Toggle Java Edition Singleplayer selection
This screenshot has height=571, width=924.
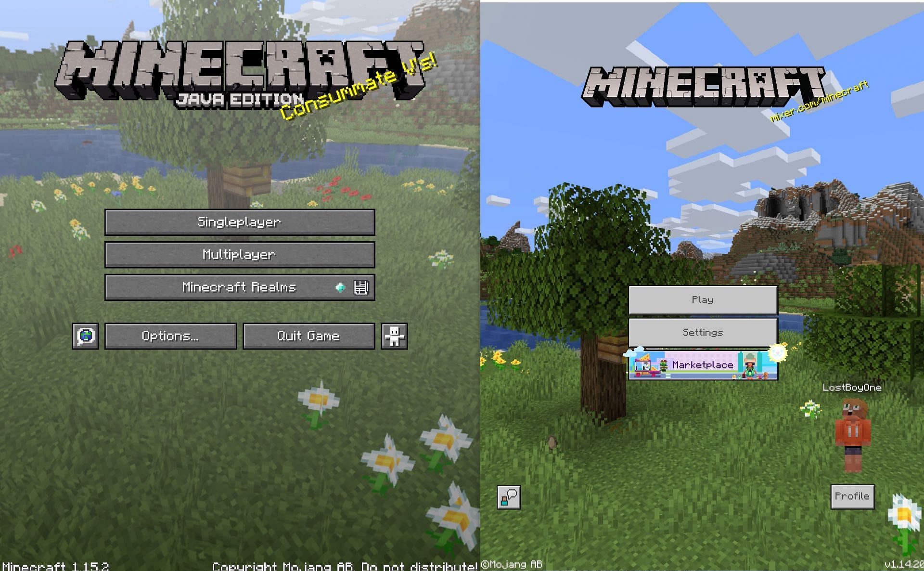[x=238, y=221]
